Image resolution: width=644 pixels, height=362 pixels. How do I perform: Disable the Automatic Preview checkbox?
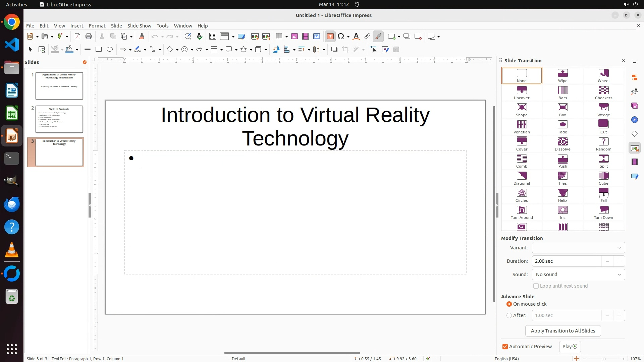(x=505, y=347)
